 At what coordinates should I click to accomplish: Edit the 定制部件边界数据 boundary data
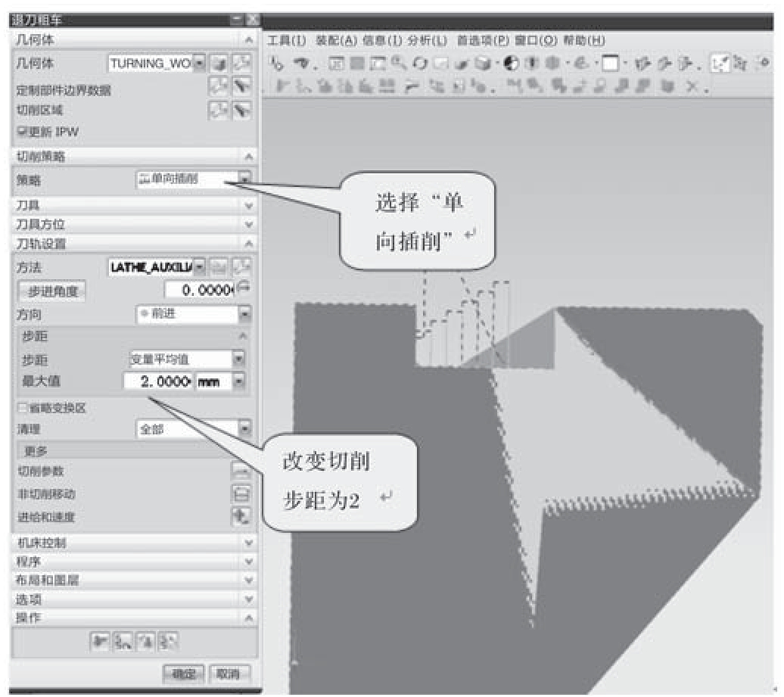pos(218,86)
